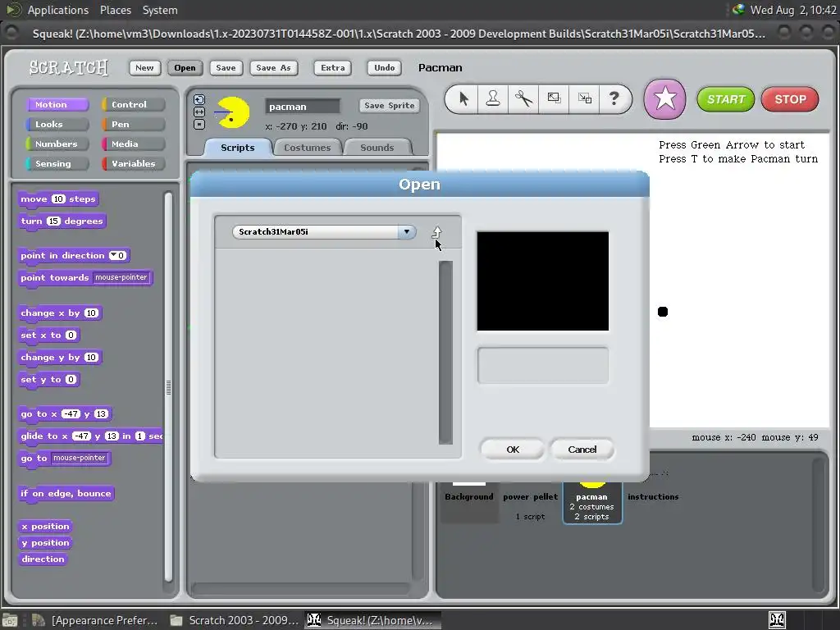This screenshot has height=630, width=840.
Task: Select the Looks block category
Action: (57, 125)
